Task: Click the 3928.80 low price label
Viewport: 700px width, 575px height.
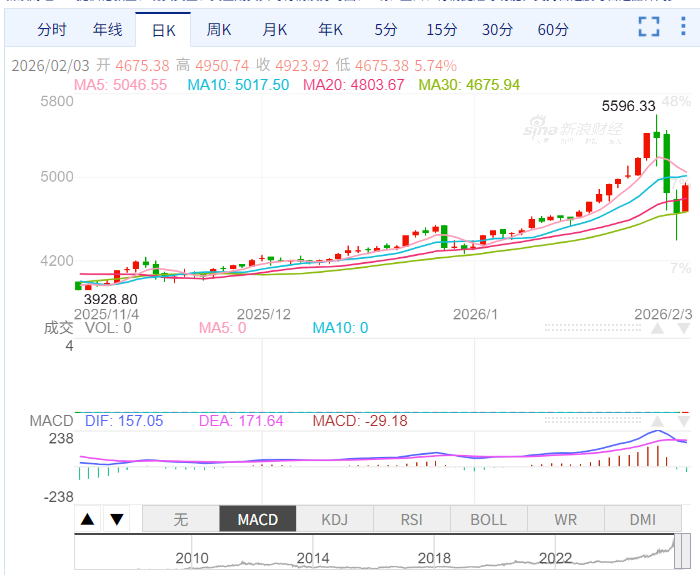Action: coord(111,299)
